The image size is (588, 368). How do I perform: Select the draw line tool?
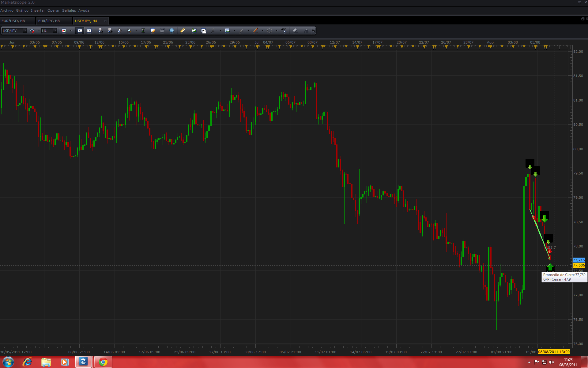256,30
